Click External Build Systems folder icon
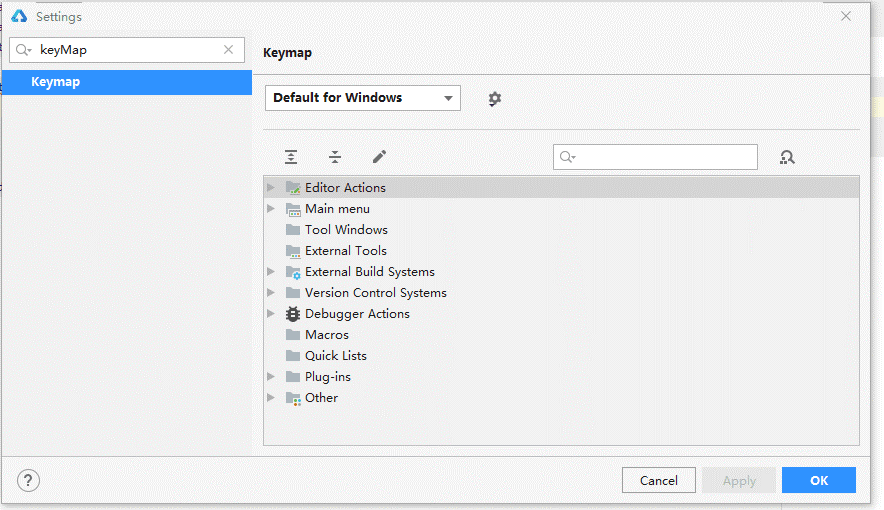 [293, 272]
